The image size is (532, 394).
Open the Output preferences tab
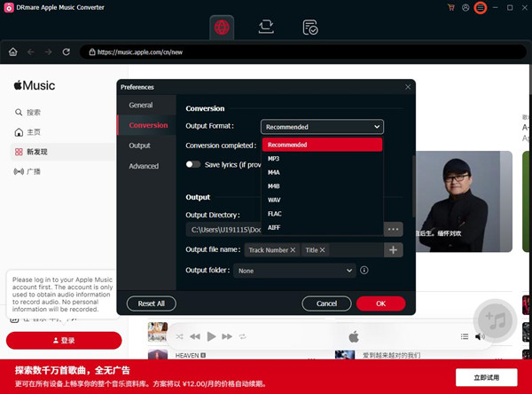(x=146, y=146)
